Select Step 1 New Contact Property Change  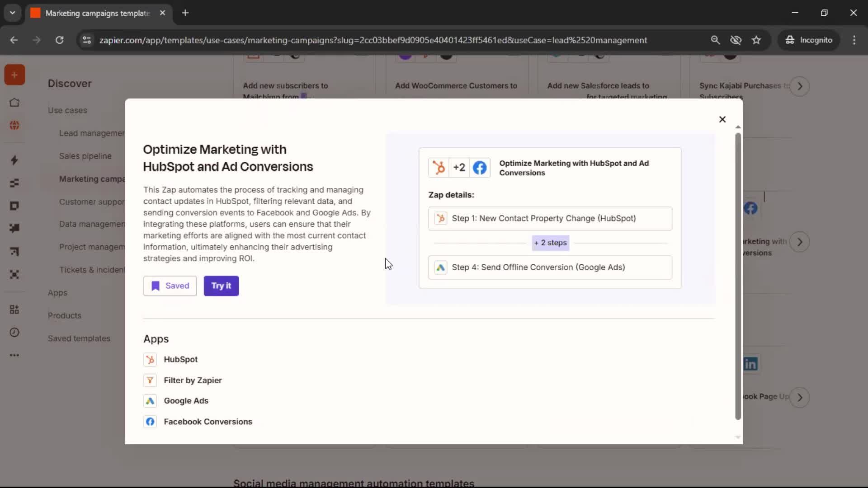(550, 218)
